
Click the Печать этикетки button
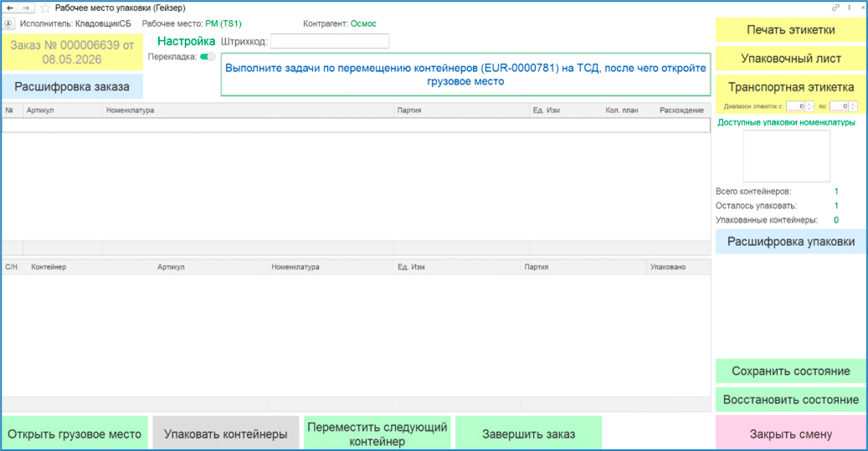(x=790, y=30)
